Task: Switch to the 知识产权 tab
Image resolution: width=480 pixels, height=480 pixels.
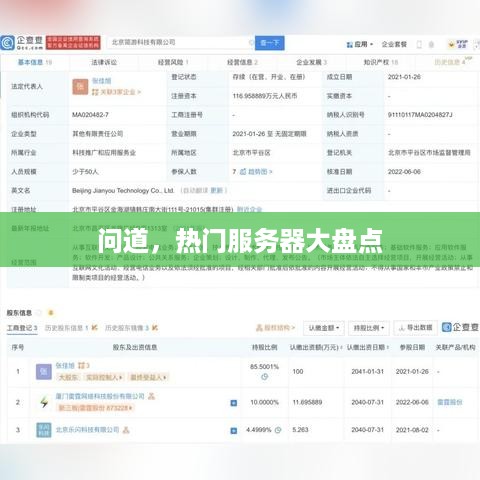Action: (381, 62)
